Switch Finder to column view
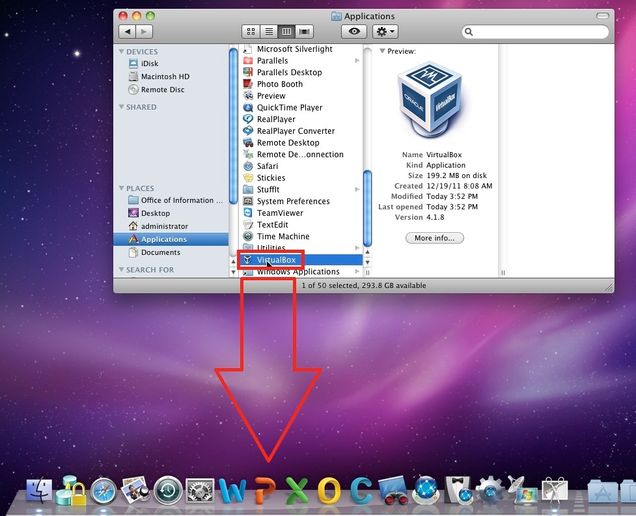 [x=286, y=32]
